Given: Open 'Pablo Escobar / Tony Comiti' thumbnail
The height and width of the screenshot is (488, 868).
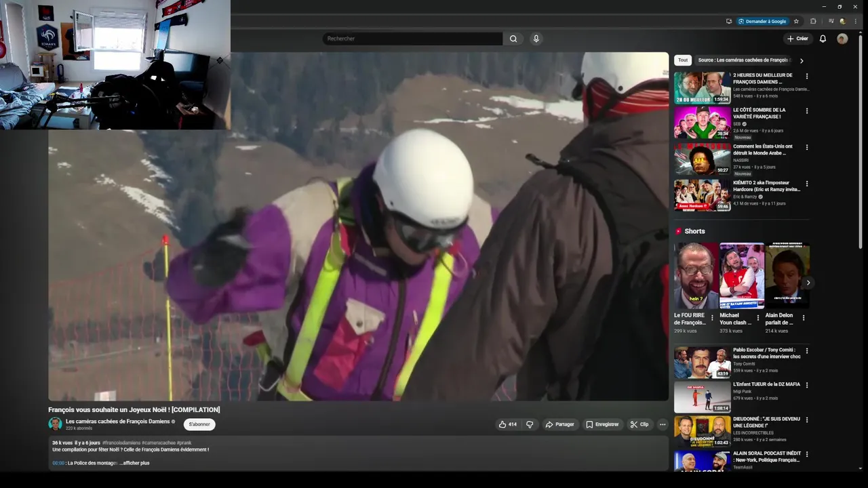Looking at the screenshot, I should (x=702, y=362).
